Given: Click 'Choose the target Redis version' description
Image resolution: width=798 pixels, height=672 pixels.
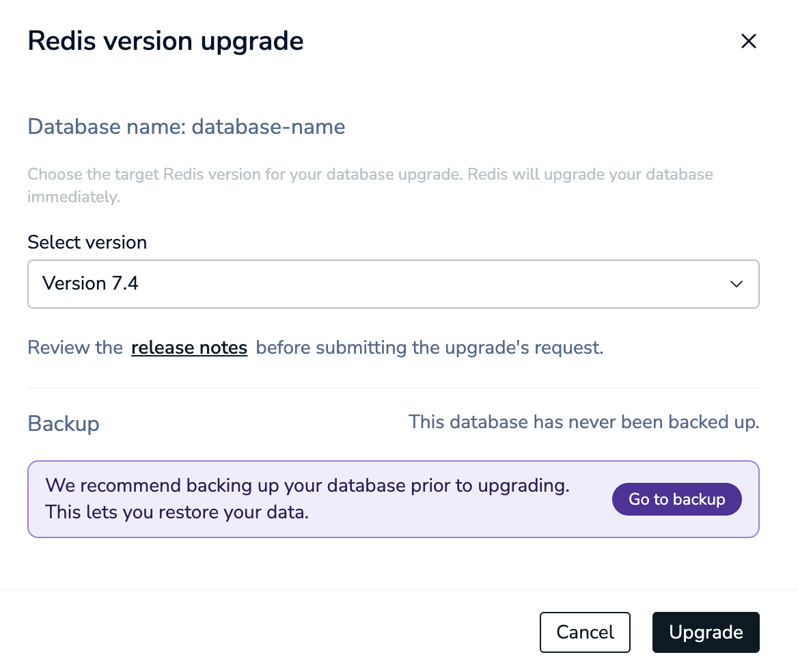Looking at the screenshot, I should tap(370, 185).
